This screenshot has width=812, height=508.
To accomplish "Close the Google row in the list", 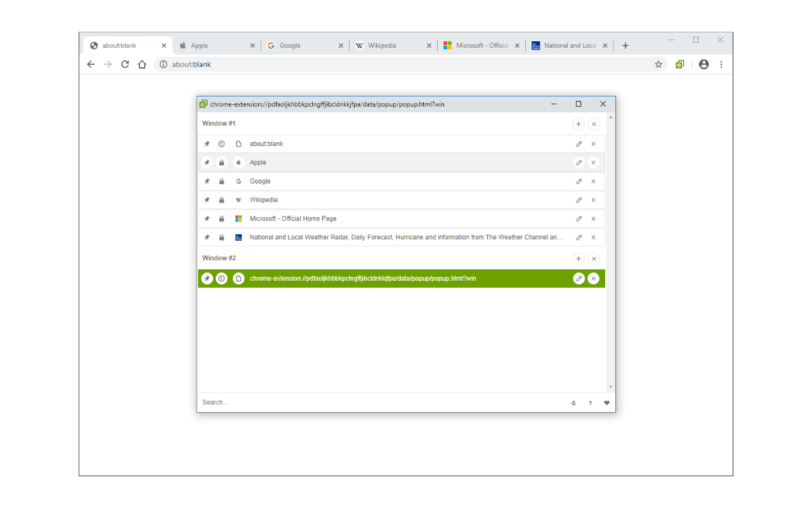I will (x=593, y=182).
